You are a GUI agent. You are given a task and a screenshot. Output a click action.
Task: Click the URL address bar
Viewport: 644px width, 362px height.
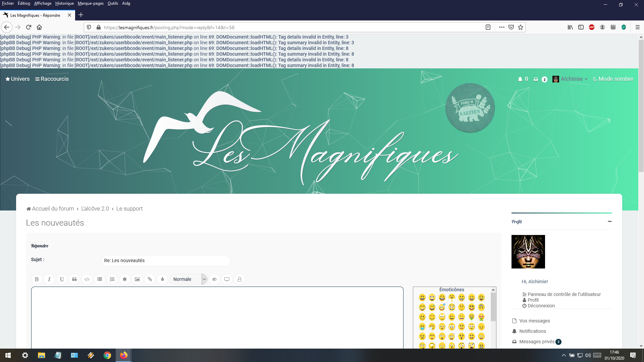[292, 27]
